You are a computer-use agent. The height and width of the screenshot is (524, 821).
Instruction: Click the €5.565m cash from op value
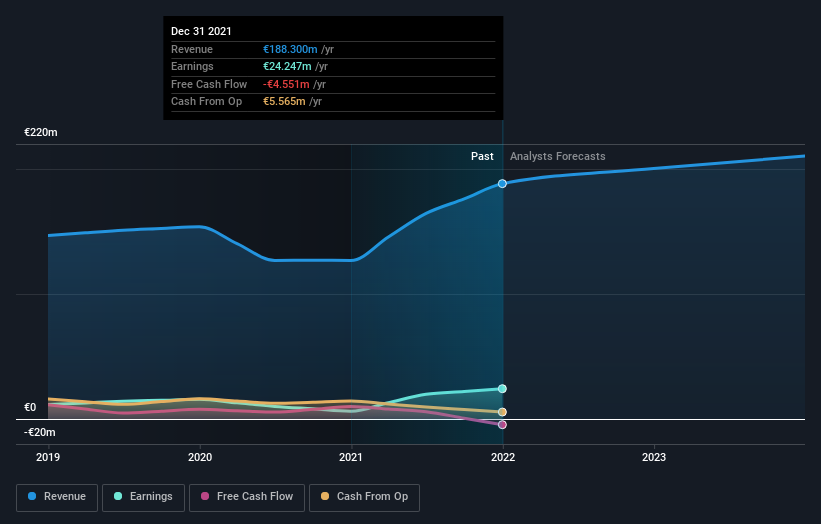pos(284,102)
